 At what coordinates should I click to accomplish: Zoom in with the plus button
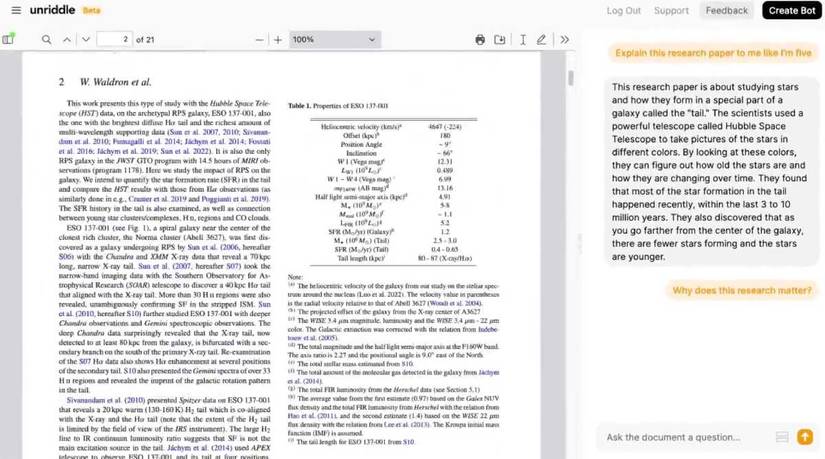(278, 39)
